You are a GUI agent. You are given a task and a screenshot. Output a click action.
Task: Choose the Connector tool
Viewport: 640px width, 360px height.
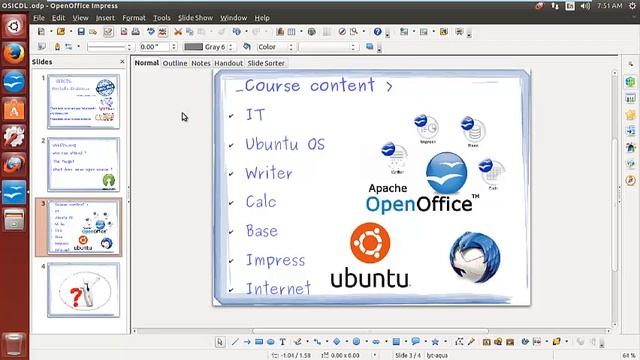click(x=318, y=342)
